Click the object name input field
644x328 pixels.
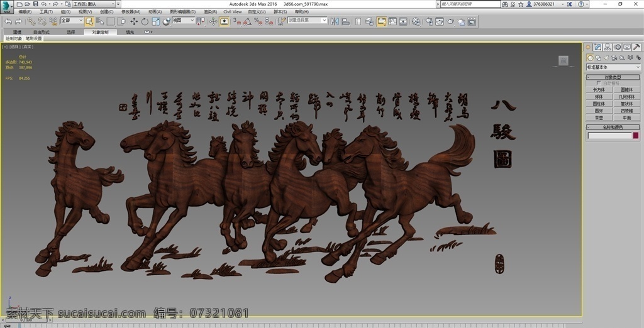[x=609, y=136]
